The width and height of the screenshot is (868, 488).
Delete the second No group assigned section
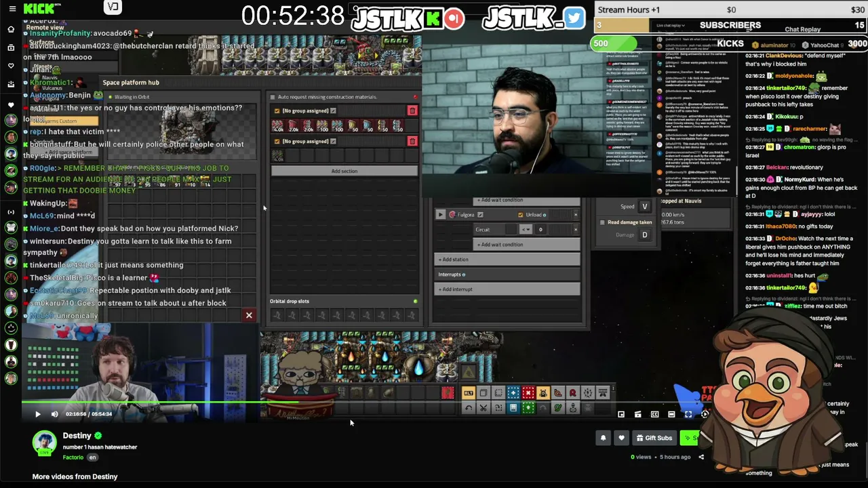pyautogui.click(x=412, y=141)
